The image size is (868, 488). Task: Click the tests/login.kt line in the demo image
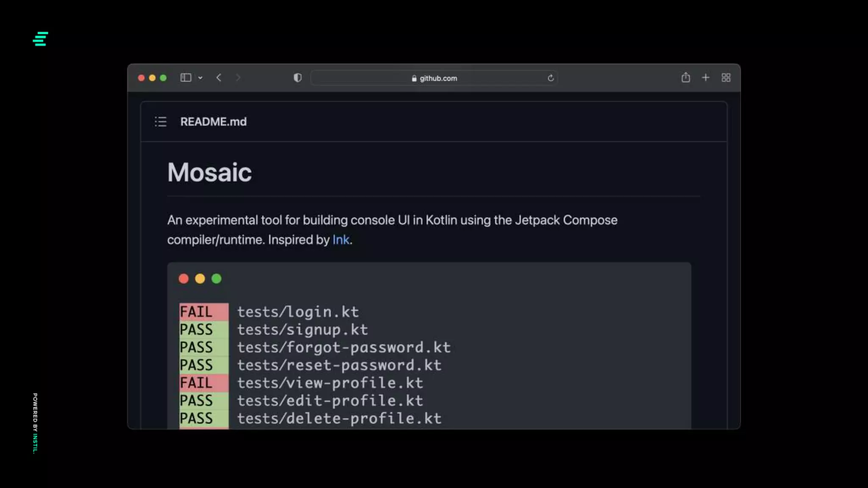[298, 312]
